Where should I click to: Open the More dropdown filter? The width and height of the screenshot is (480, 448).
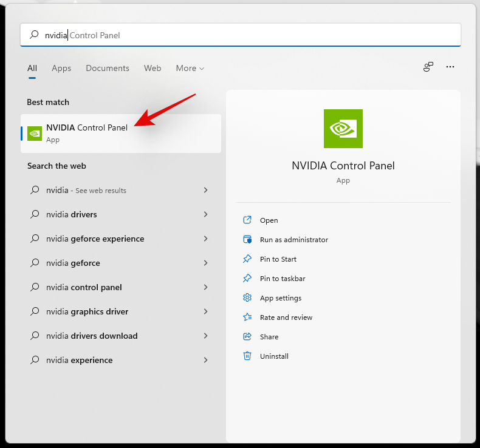190,68
